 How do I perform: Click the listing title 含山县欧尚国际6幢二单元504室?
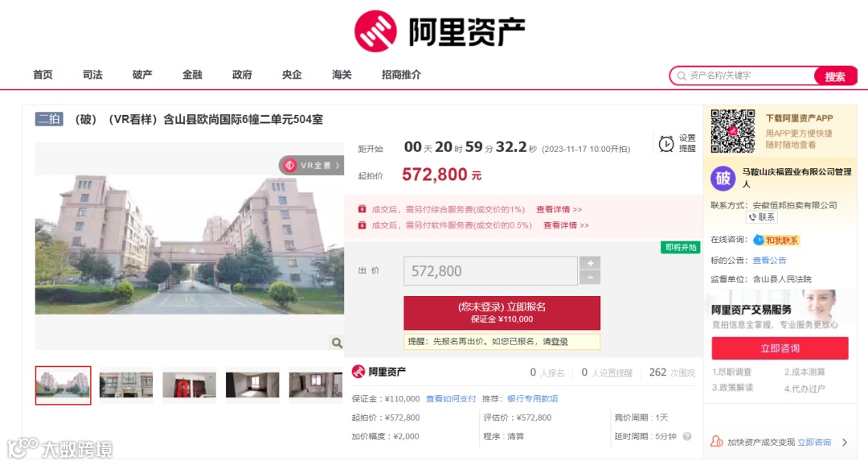pos(243,119)
